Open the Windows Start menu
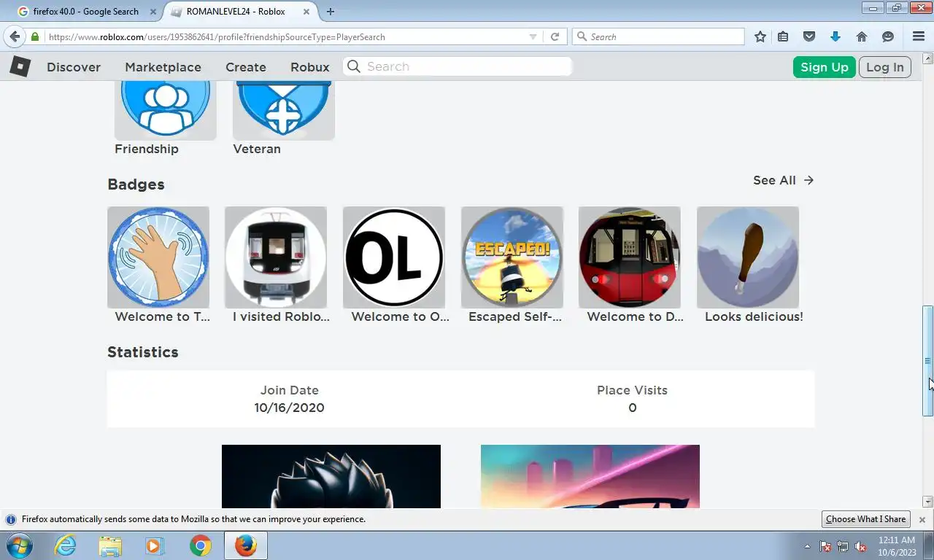 tap(19, 545)
